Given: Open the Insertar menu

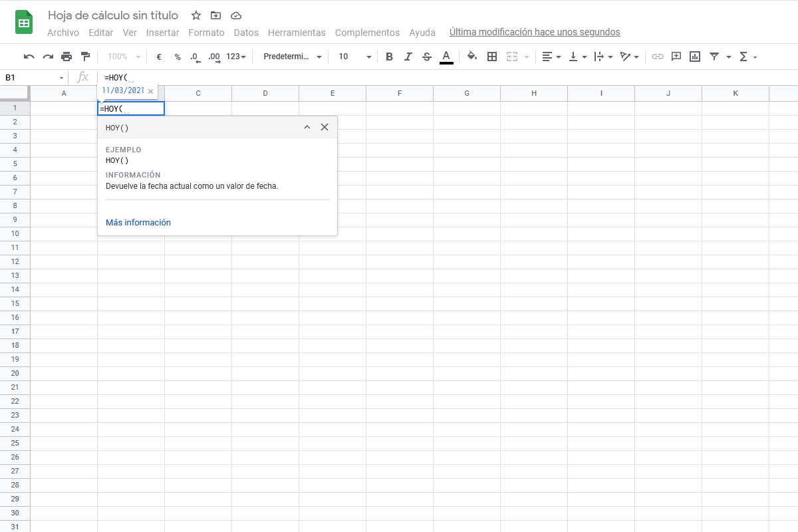Looking at the screenshot, I should [162, 32].
